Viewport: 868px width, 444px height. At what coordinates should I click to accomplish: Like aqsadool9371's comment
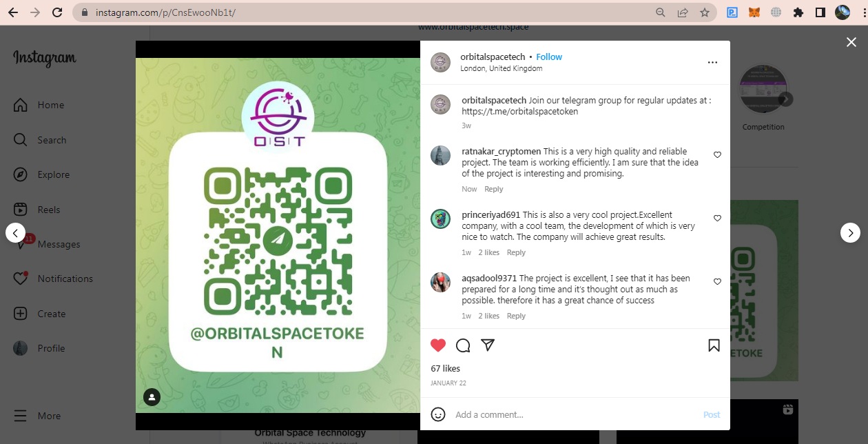pos(717,281)
